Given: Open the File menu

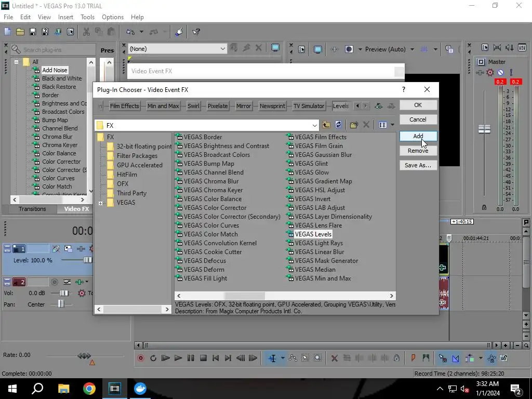Looking at the screenshot, I should [x=8, y=17].
